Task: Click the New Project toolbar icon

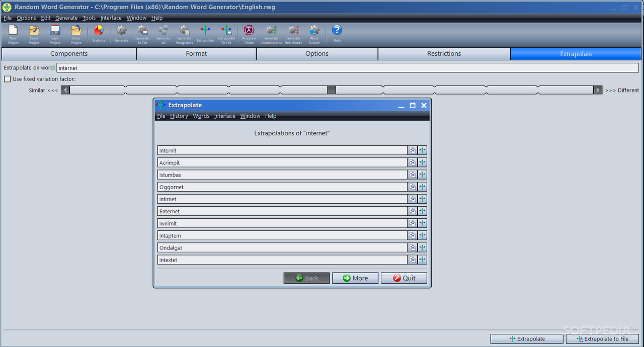Action: tap(13, 34)
